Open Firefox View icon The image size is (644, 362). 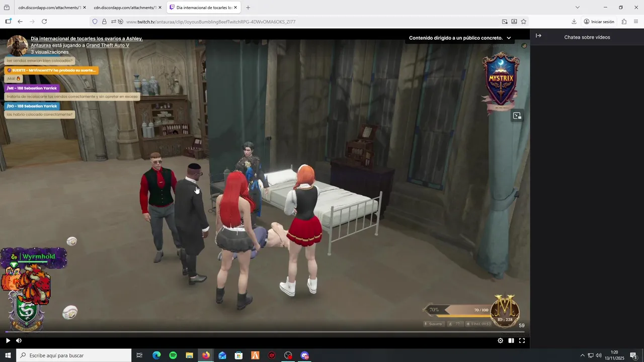(x=7, y=8)
